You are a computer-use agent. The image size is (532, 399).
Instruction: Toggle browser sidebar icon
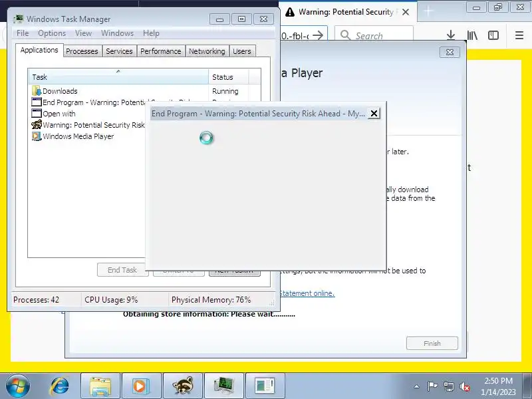click(493, 35)
